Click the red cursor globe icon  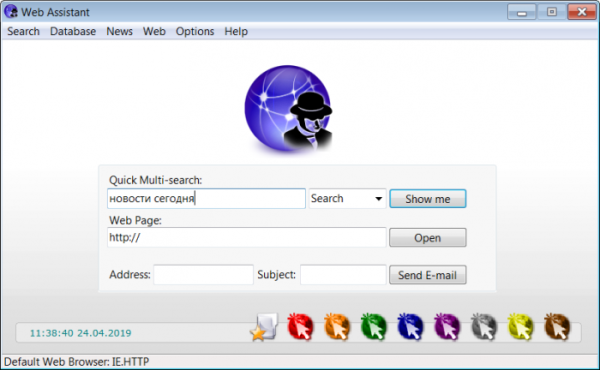pos(300,326)
